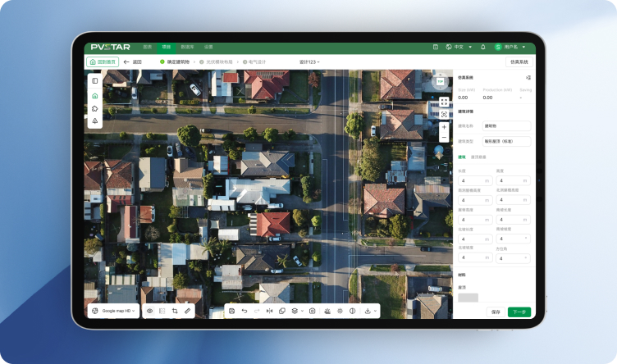Viewport: 617px width, 364px height.
Task: Toggle the half-circle contrast icon
Action: point(352,312)
